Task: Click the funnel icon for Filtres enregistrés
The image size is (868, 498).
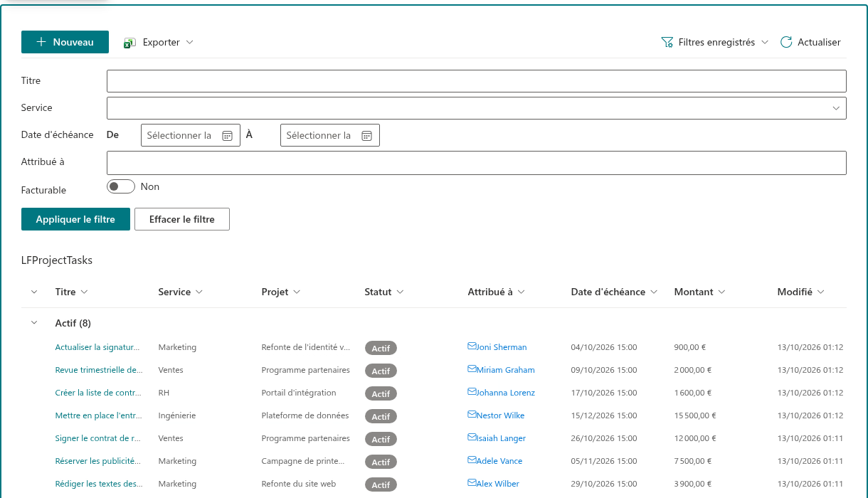Action: tap(667, 43)
